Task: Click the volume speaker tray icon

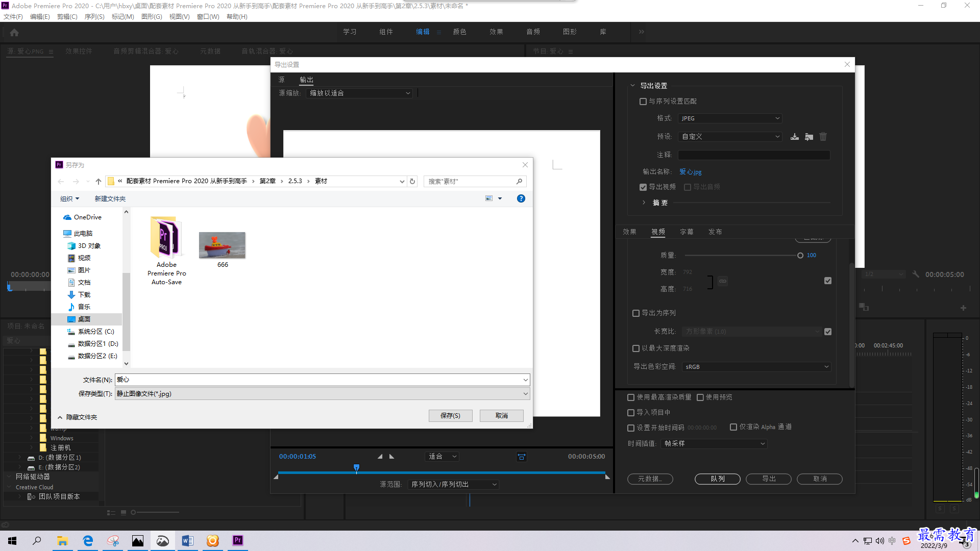Action: coord(880,541)
